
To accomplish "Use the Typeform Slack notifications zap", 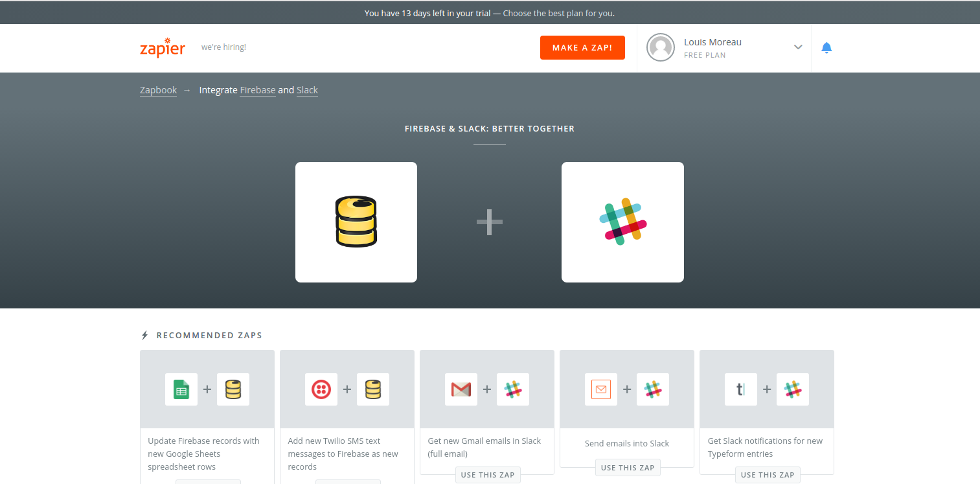I will click(768, 475).
